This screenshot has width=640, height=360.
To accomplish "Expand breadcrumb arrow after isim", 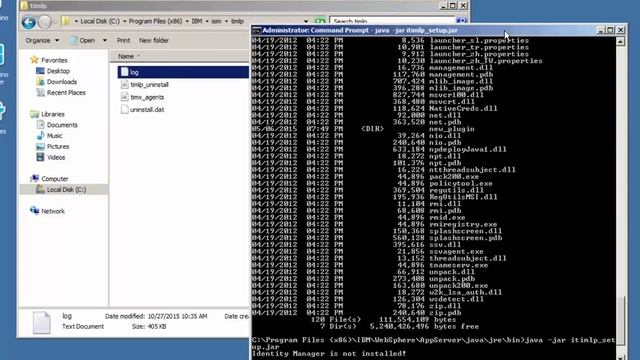I will click(226, 21).
